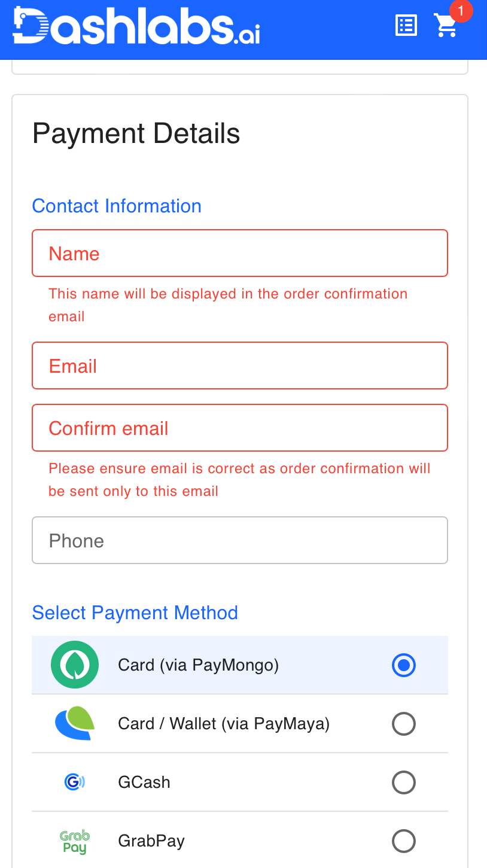The height and width of the screenshot is (868, 487).
Task: Click the GrabPay logo icon
Action: (75, 841)
